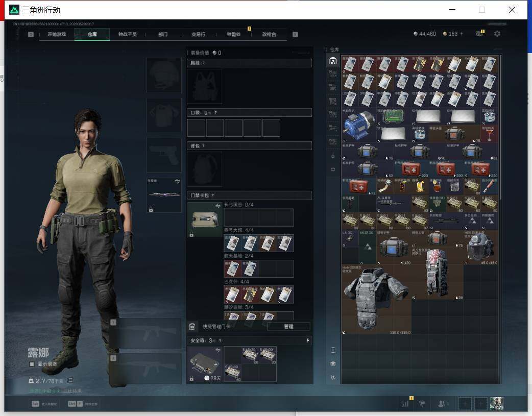The width and height of the screenshot is (532, 416).
Task: Open help icon next to 胸挂
Action: 203,63
